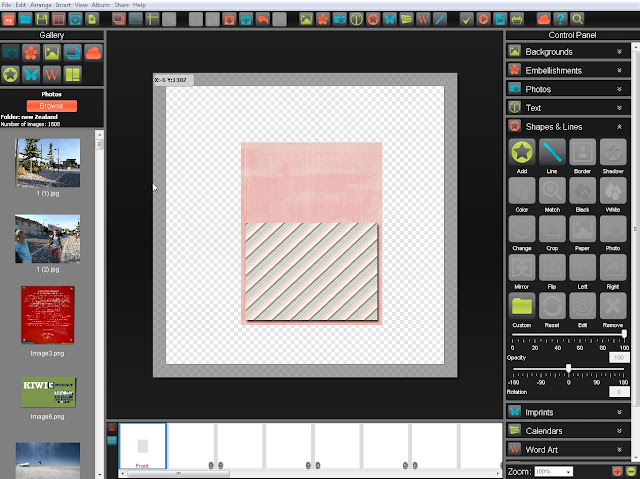
Task: Expand the Embellishments panel
Action: [569, 70]
